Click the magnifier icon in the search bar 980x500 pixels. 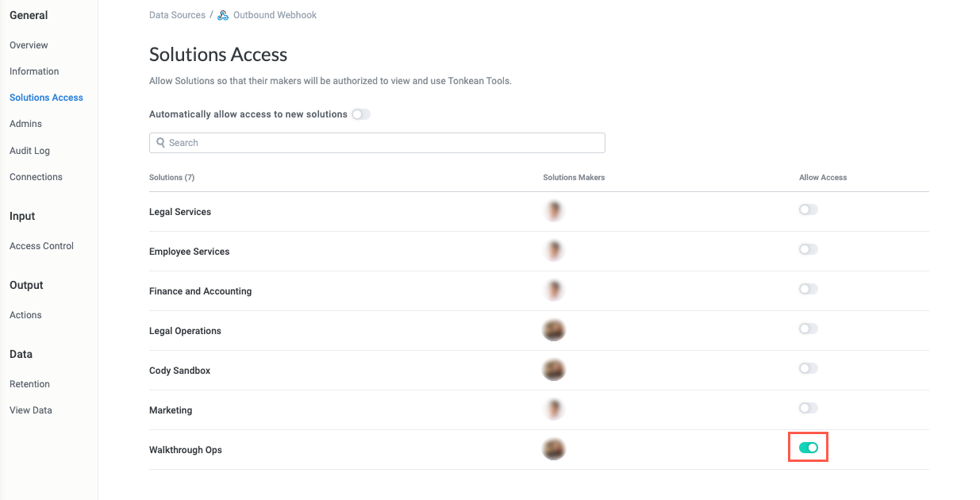tap(160, 142)
